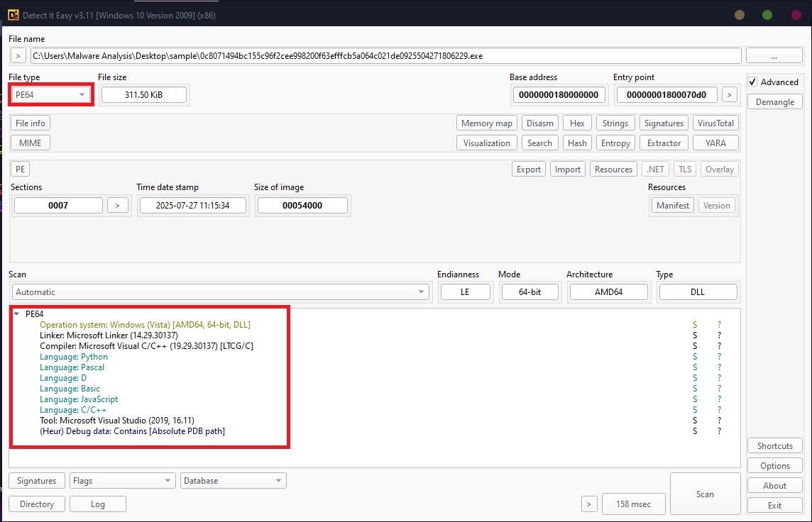Open the Extractor tool
This screenshot has width=812, height=522.
pos(664,143)
